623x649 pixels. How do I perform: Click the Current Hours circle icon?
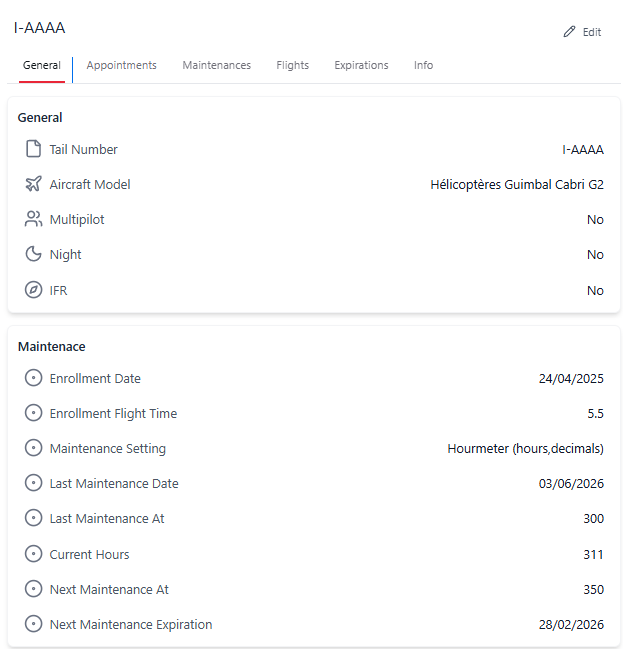click(33, 554)
